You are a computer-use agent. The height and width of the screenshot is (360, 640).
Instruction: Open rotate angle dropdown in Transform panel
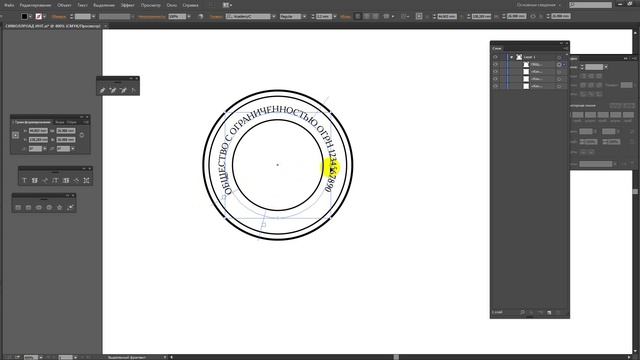tap(44, 149)
